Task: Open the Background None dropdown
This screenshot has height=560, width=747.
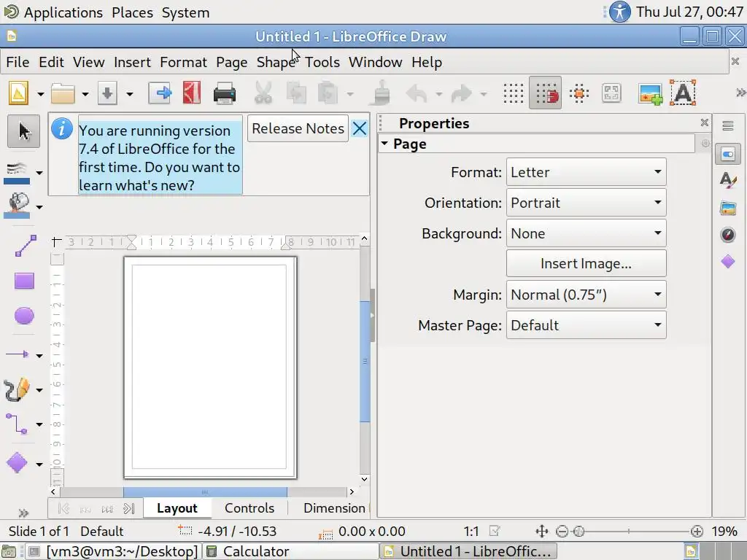Action: point(586,233)
